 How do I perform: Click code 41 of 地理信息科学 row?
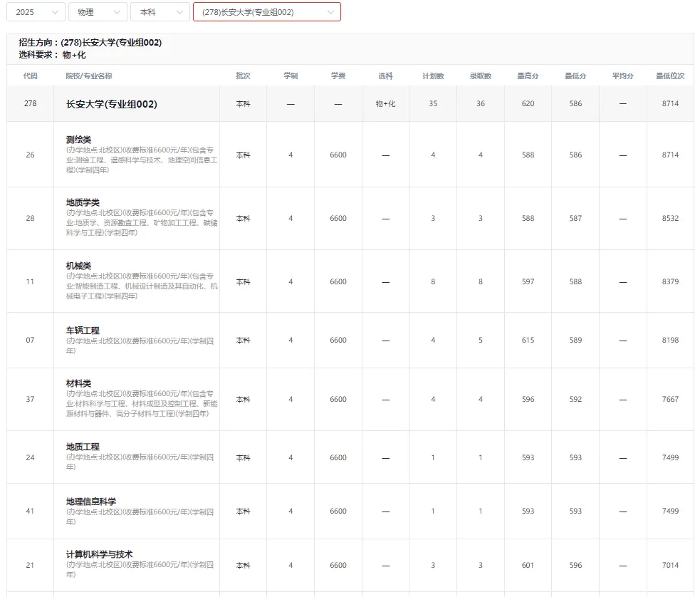(x=31, y=512)
